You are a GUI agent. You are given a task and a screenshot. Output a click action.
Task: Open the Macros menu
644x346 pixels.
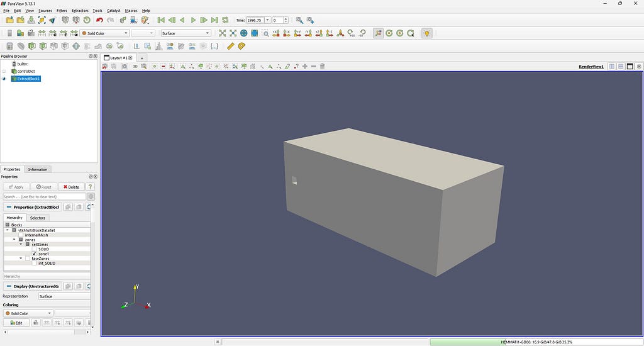point(131,11)
